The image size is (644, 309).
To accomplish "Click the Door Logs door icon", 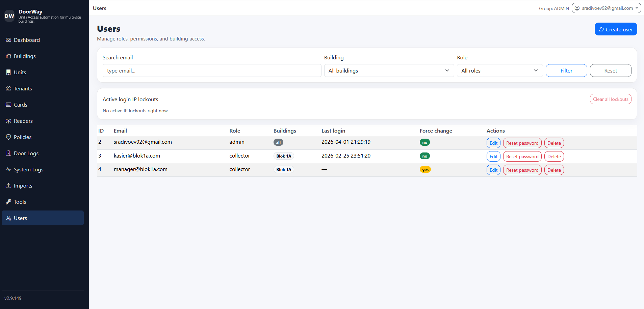I will click(8, 153).
